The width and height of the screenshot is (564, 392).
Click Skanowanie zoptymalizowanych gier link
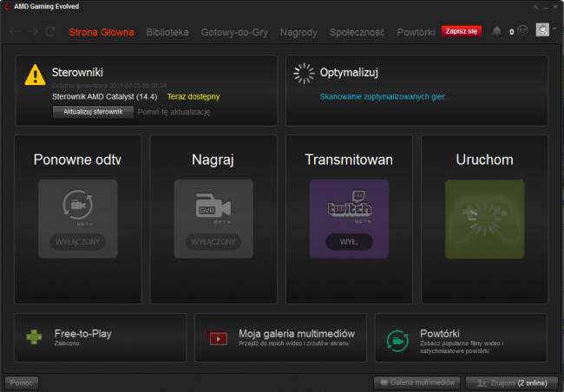(x=385, y=97)
